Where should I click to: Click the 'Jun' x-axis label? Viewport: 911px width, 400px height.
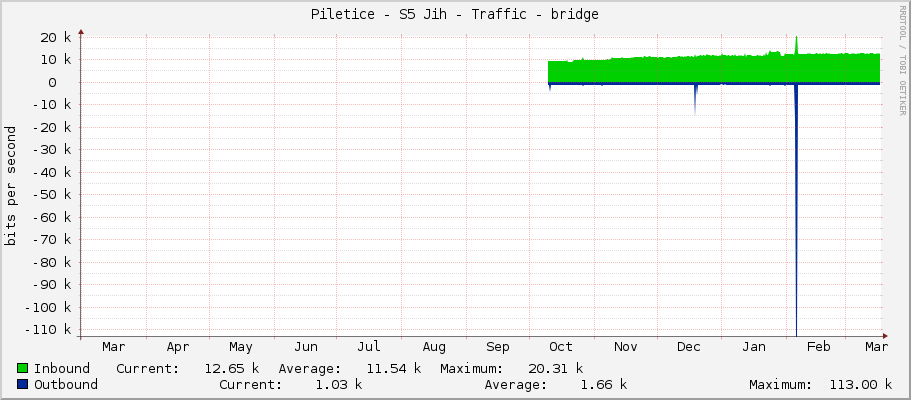(306, 347)
